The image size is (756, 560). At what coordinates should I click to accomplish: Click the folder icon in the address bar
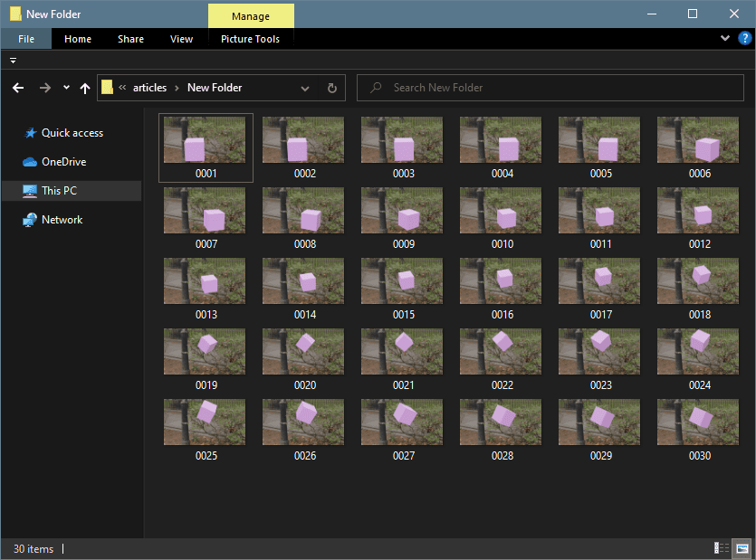107,88
